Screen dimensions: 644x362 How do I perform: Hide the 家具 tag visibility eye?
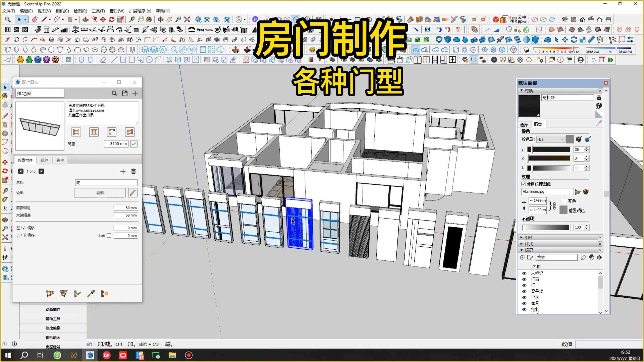click(x=524, y=303)
